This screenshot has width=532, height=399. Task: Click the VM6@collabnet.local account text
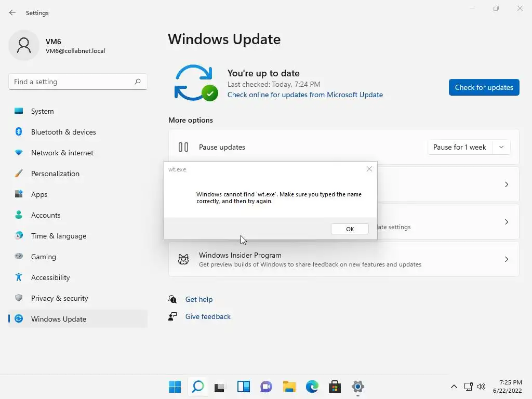pos(75,51)
